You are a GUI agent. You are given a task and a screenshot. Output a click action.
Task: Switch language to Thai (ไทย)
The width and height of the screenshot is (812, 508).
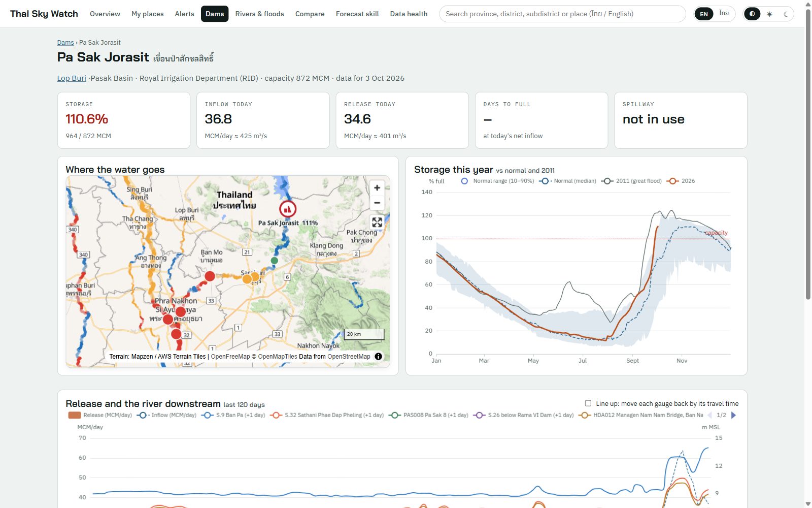724,14
